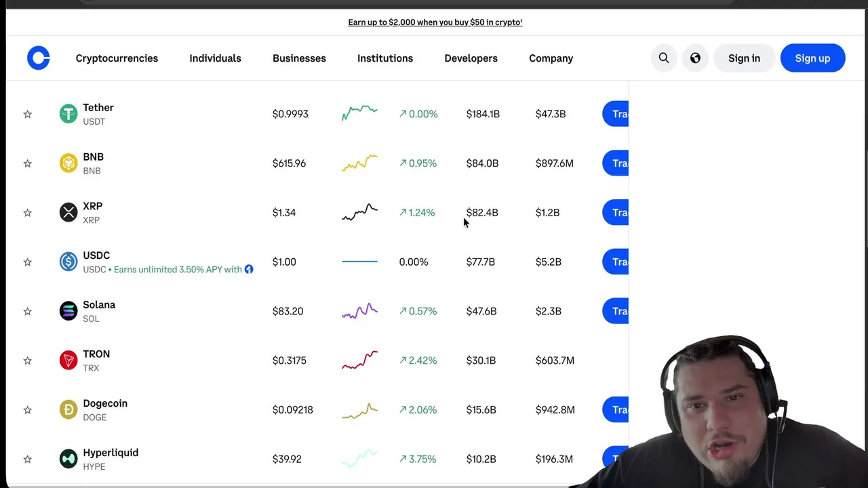This screenshot has height=488, width=868.
Task: Open the Businesses nav menu
Action: click(x=299, y=58)
